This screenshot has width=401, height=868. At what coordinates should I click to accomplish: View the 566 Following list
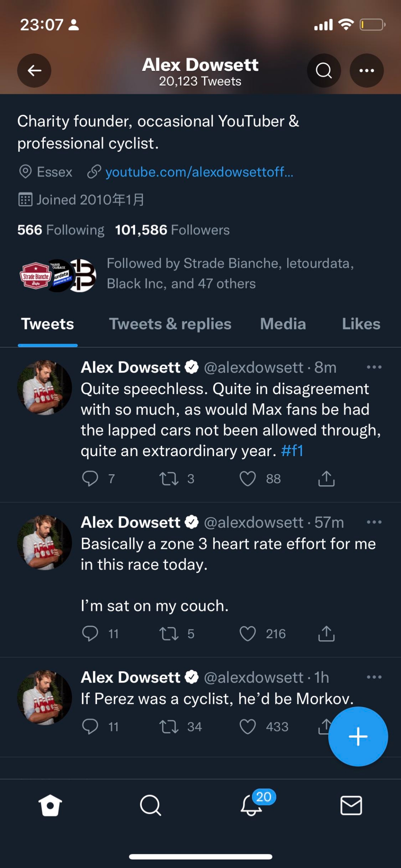tap(61, 230)
